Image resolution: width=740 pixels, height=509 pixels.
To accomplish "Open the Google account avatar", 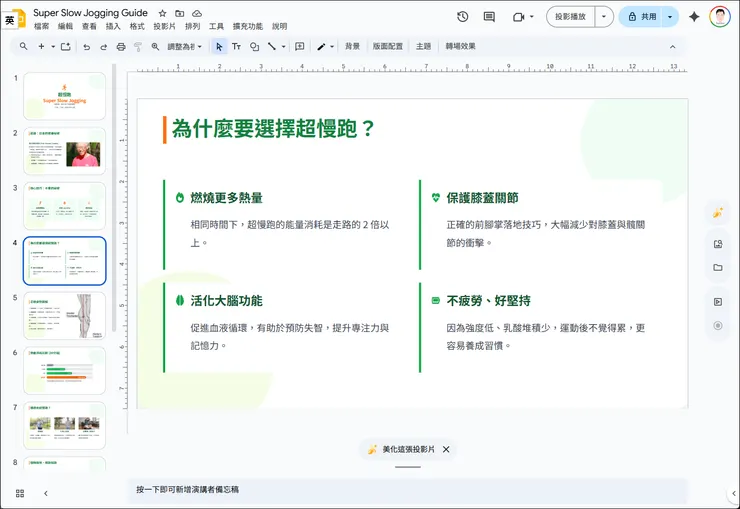I will click(x=720, y=17).
